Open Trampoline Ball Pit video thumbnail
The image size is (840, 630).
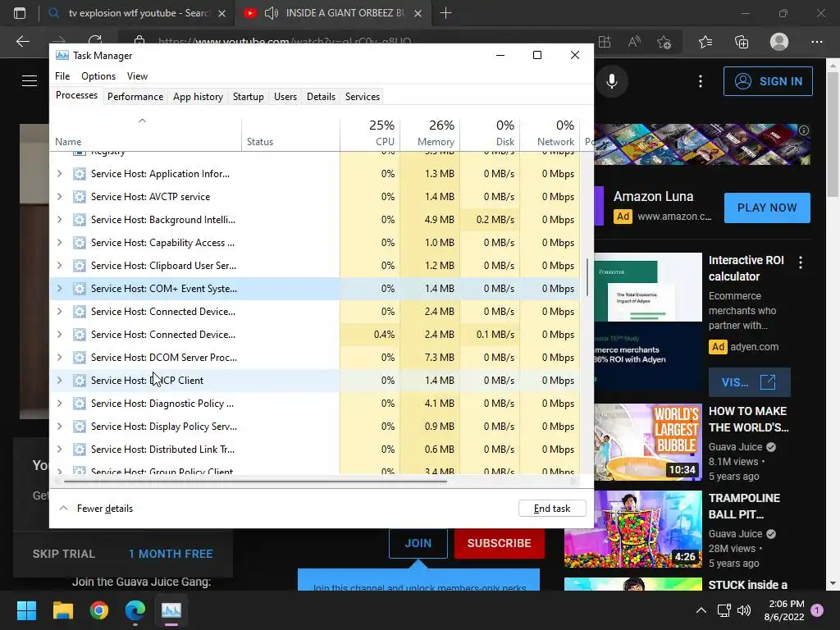coord(633,529)
